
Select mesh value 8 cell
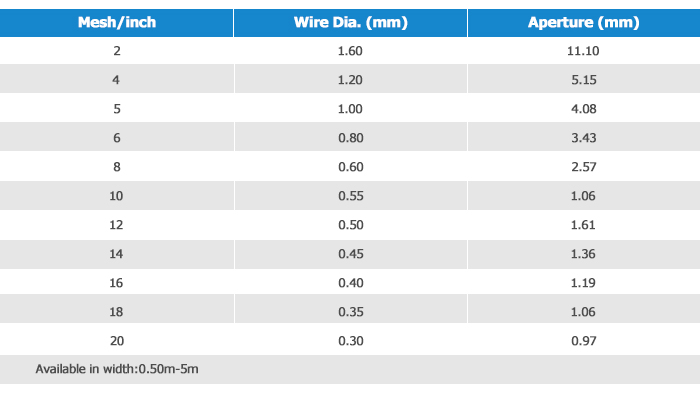click(x=117, y=166)
